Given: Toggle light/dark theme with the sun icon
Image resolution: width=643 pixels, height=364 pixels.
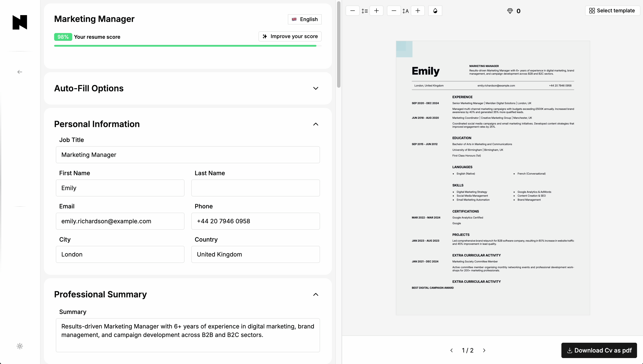Looking at the screenshot, I should pos(20,346).
